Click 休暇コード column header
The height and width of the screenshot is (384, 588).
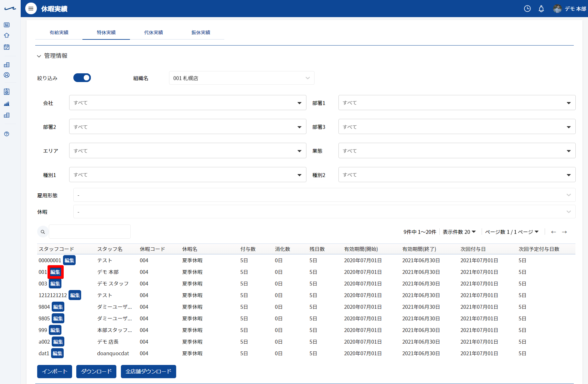(x=152, y=249)
